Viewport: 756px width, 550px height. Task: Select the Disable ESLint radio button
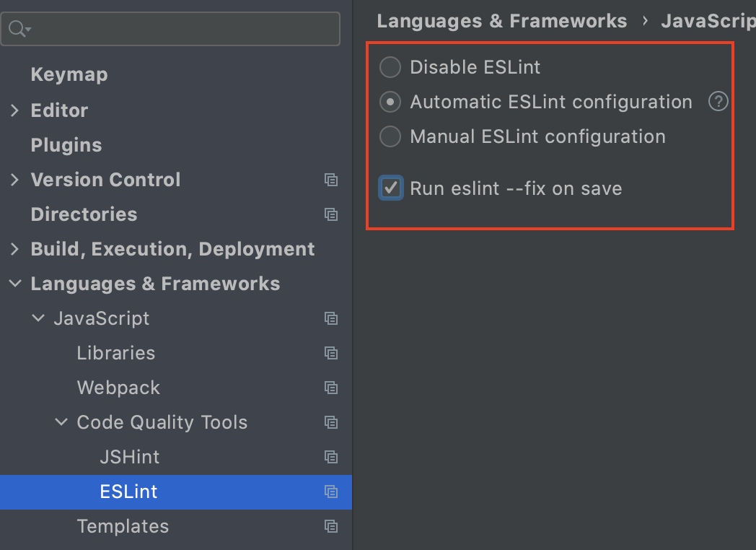click(390, 67)
